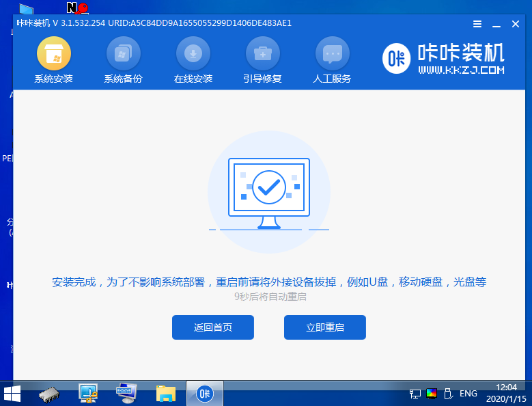Viewport: 532px width, 406px height.
Task: Click the network icon in system tray
Action: tap(415, 394)
